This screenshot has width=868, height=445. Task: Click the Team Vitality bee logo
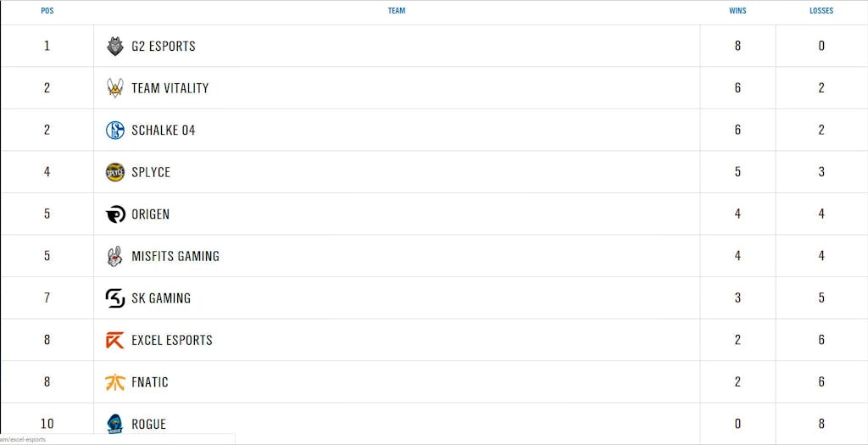point(115,88)
